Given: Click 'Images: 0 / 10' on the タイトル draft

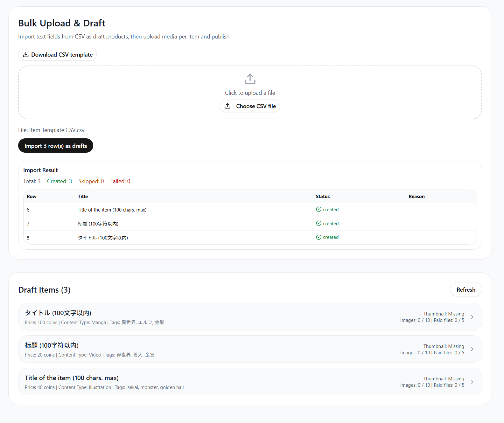Looking at the screenshot, I should pos(415,320).
